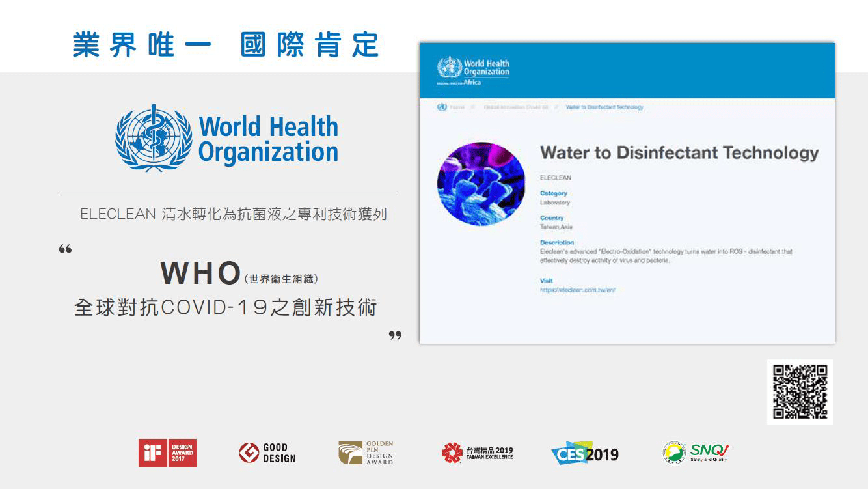Screen dimensions: 868x489
Task: Select the CES 2019 logo
Action: click(585, 453)
